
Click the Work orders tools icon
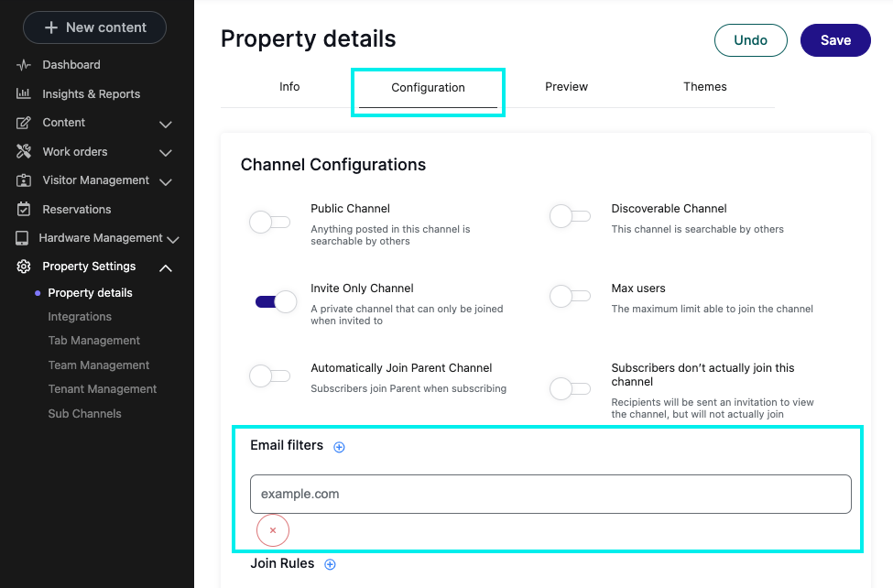click(x=23, y=151)
